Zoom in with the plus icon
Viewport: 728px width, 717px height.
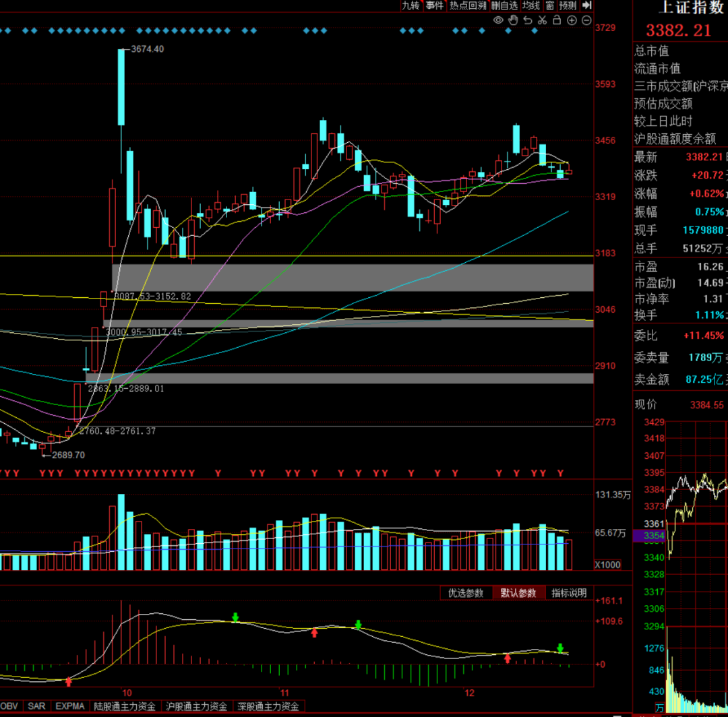point(572,20)
